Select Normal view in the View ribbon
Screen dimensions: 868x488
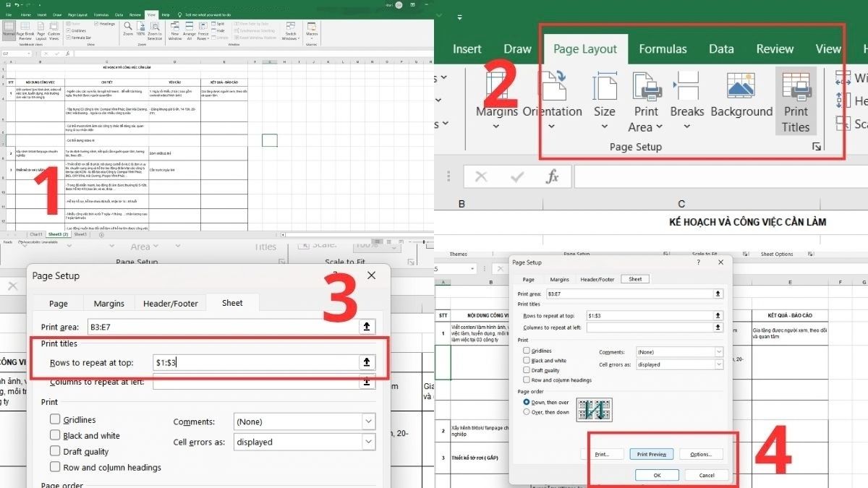[x=9, y=29]
